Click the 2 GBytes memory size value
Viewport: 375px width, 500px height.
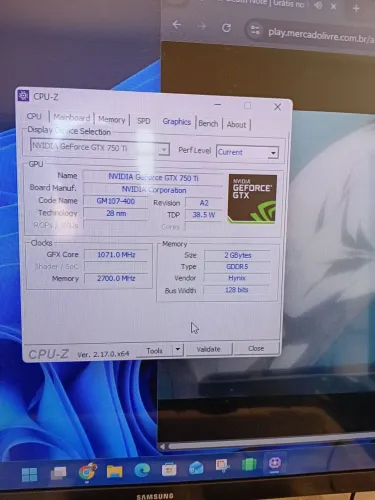coord(237,255)
